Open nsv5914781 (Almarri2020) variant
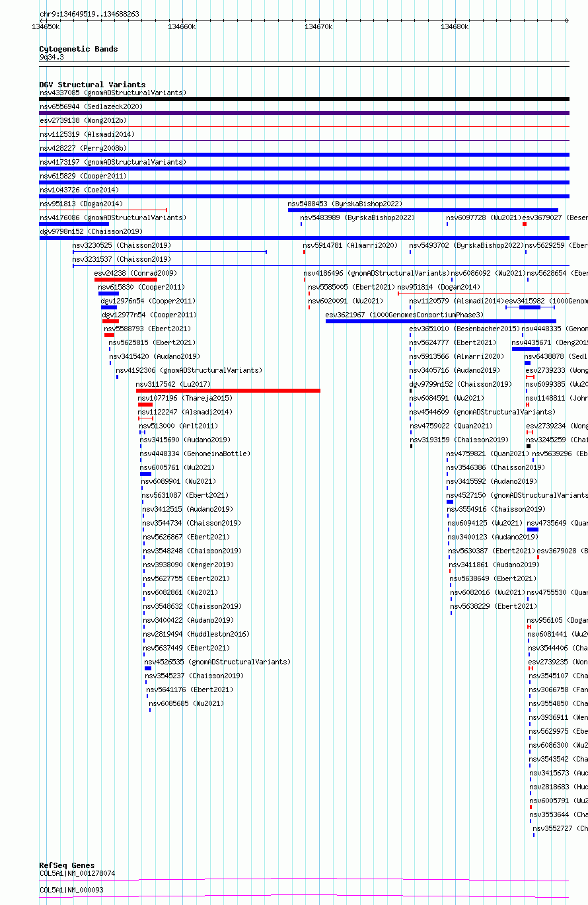The width and height of the screenshot is (588, 905). pyautogui.click(x=350, y=245)
